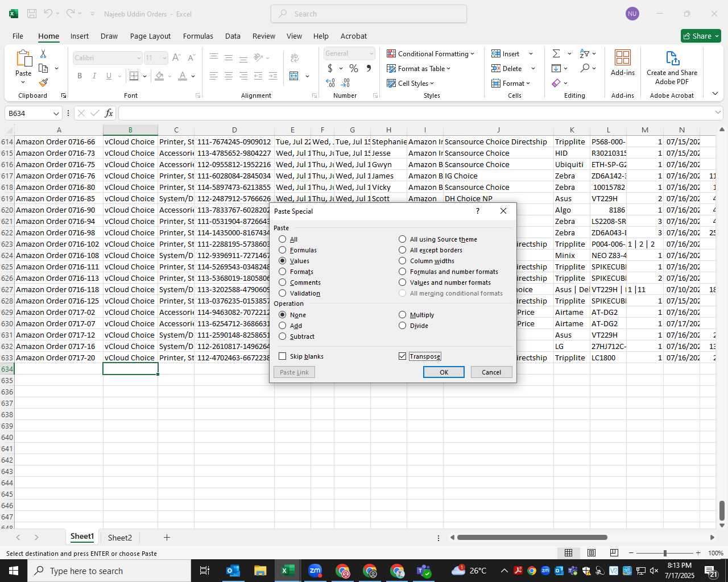Viewport: 728px width, 582px height.
Task: Click the Fill Color swatch icon
Action: click(x=159, y=76)
